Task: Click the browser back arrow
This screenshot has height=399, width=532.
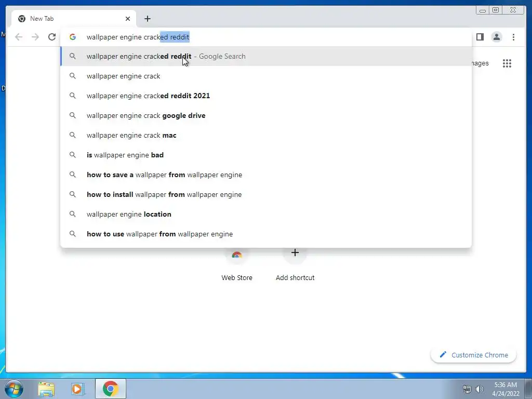Action: [19, 37]
